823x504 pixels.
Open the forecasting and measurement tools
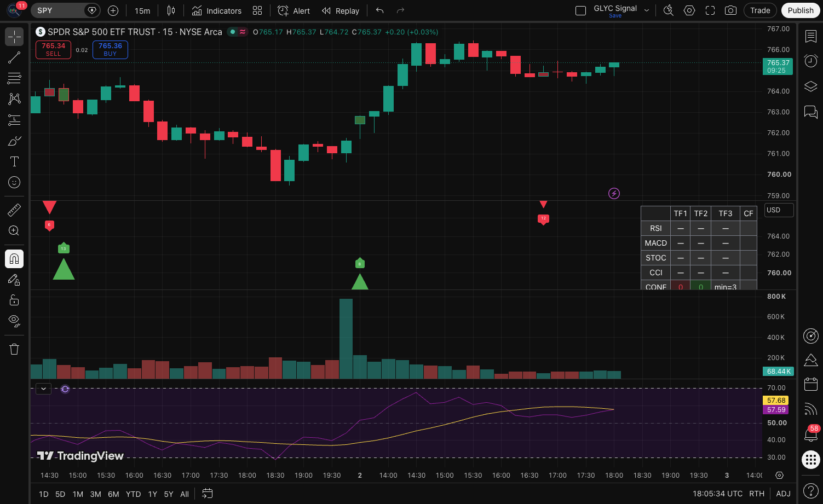[14, 120]
